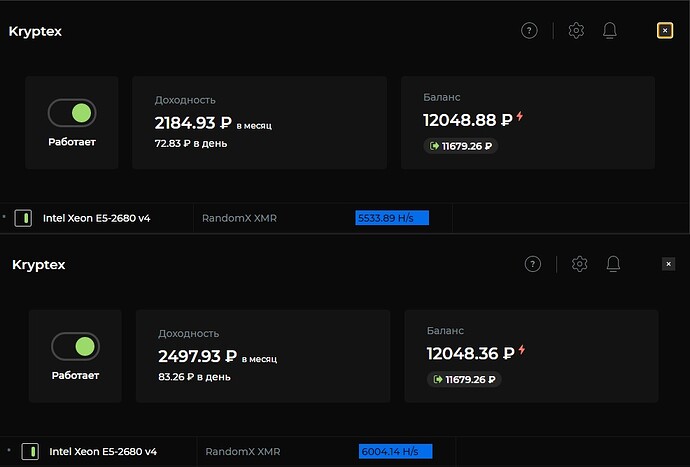Screen dimensions: 690x467
Task: Click the lightning icon next to 12048.88 ₽
Action: click(x=520, y=116)
